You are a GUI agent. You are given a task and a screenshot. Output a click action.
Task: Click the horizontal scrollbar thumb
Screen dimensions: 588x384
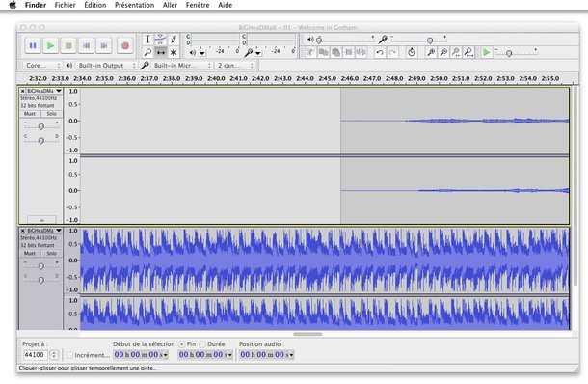[x=307, y=334]
